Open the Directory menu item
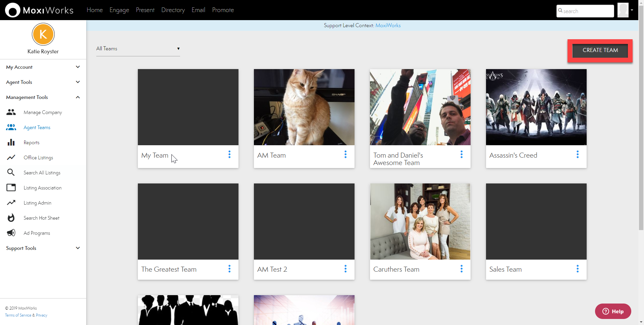644x325 pixels. tap(173, 10)
